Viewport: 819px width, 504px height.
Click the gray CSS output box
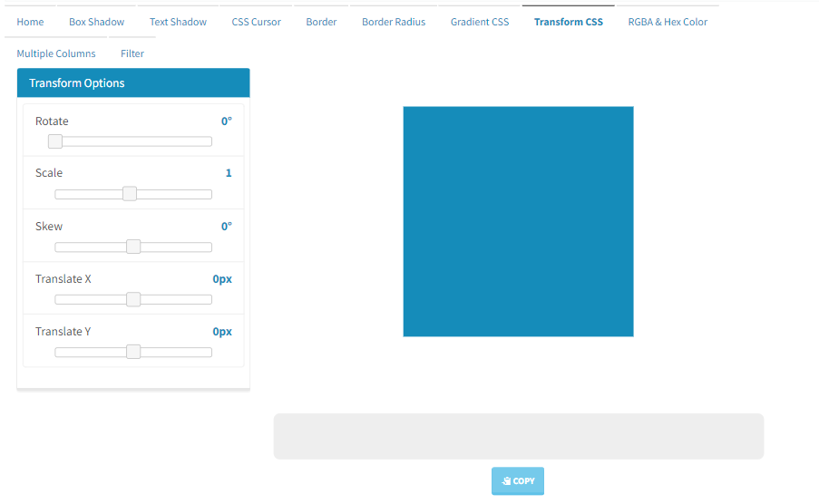pyautogui.click(x=518, y=436)
